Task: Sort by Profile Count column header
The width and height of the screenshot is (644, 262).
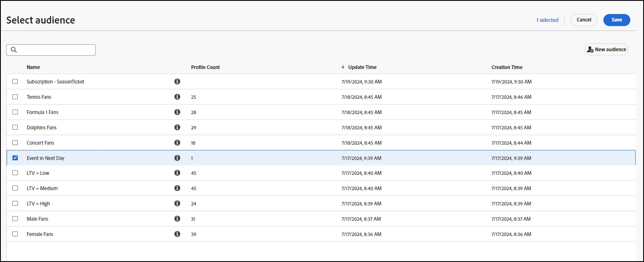Action: pos(206,67)
